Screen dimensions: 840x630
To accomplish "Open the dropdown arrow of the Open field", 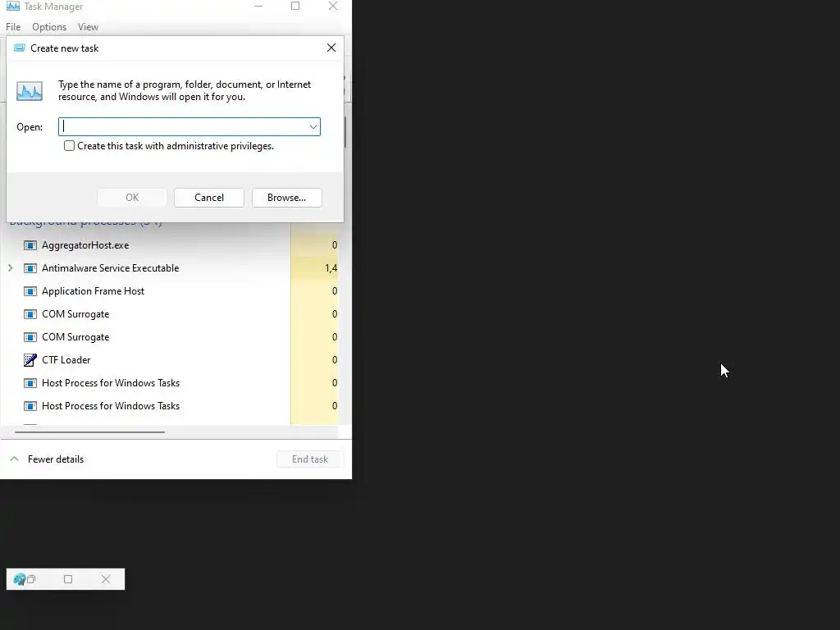I will click(313, 127).
